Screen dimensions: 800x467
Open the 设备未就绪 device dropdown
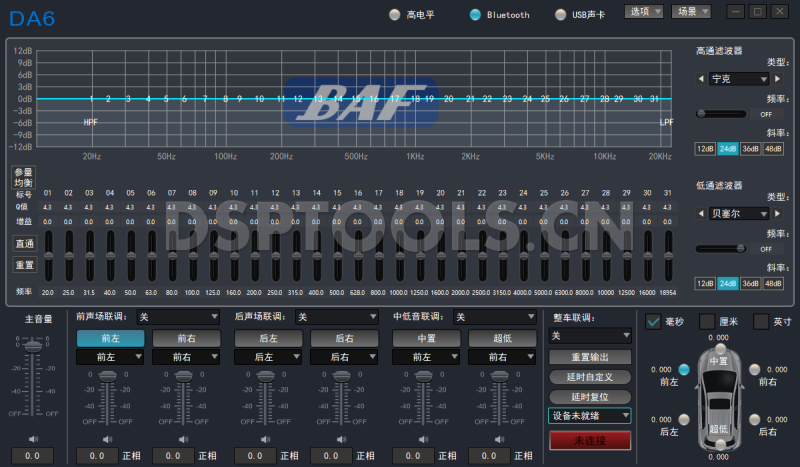(x=590, y=415)
